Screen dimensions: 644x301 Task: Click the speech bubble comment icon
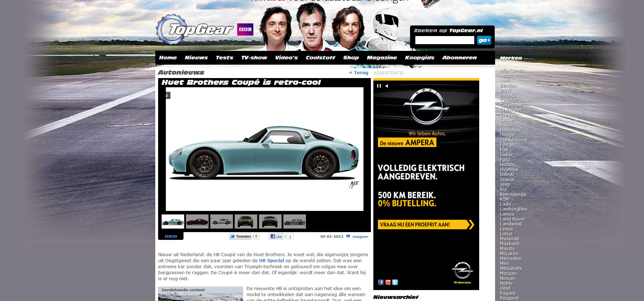click(348, 236)
